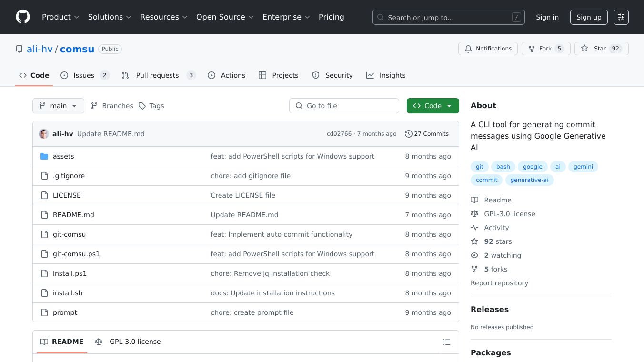Open the green Code dropdown
Screen dimensions: 644x362
433,106
